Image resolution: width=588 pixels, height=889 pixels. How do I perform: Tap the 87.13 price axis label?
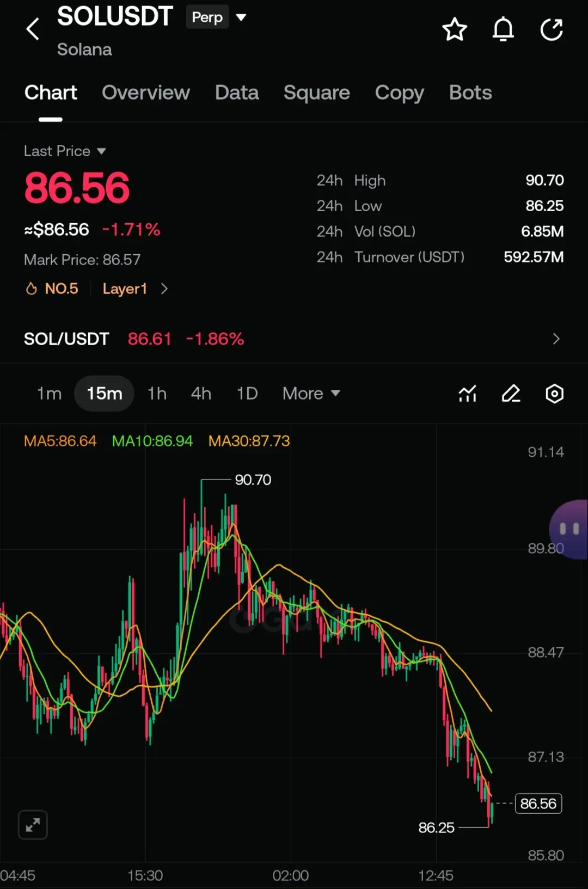pos(546,757)
